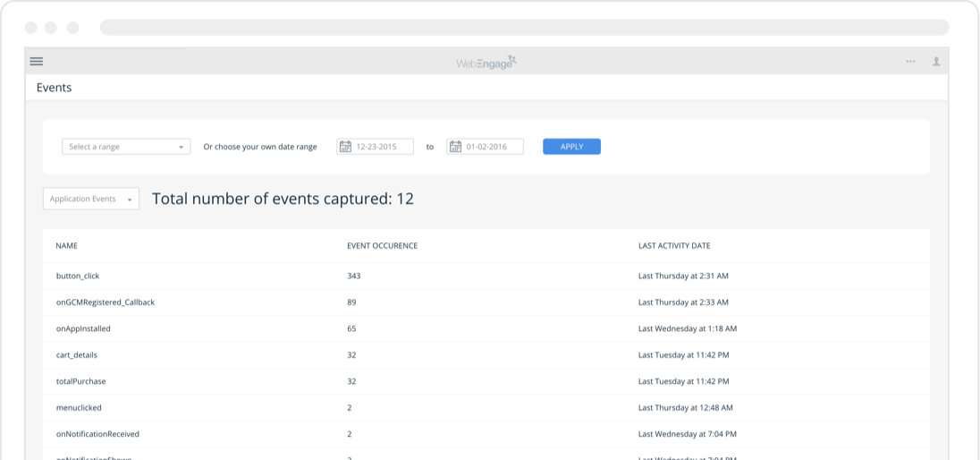
Task: Select the onNotificationReceived event
Action: [486, 434]
